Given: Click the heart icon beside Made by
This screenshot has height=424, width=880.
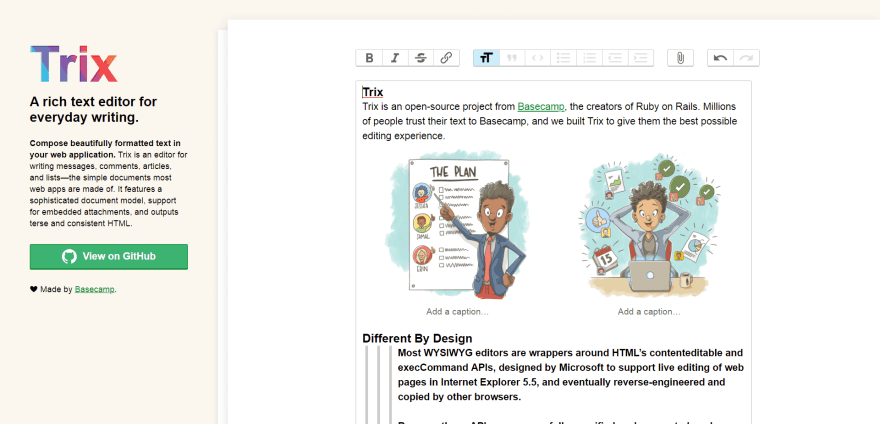Looking at the screenshot, I should pyautogui.click(x=33, y=290).
